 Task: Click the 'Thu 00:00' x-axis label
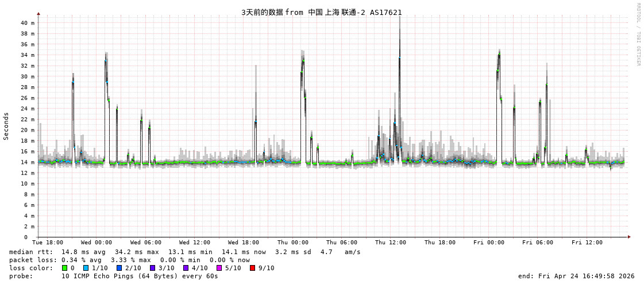pyautogui.click(x=293, y=243)
